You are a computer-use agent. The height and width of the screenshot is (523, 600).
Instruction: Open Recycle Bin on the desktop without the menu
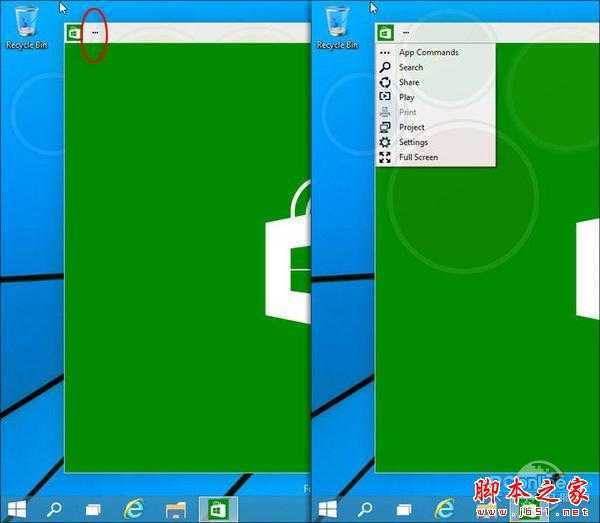[26, 27]
